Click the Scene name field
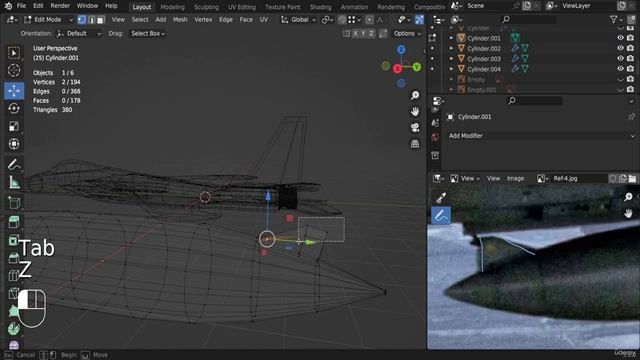 488,6
